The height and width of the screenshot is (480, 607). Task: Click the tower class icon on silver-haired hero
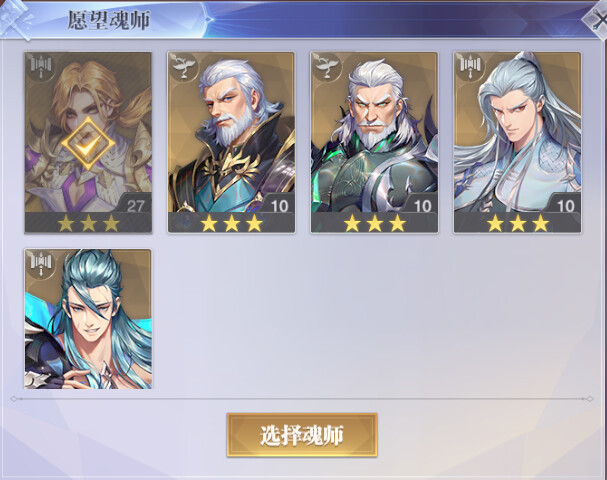pos(470,67)
